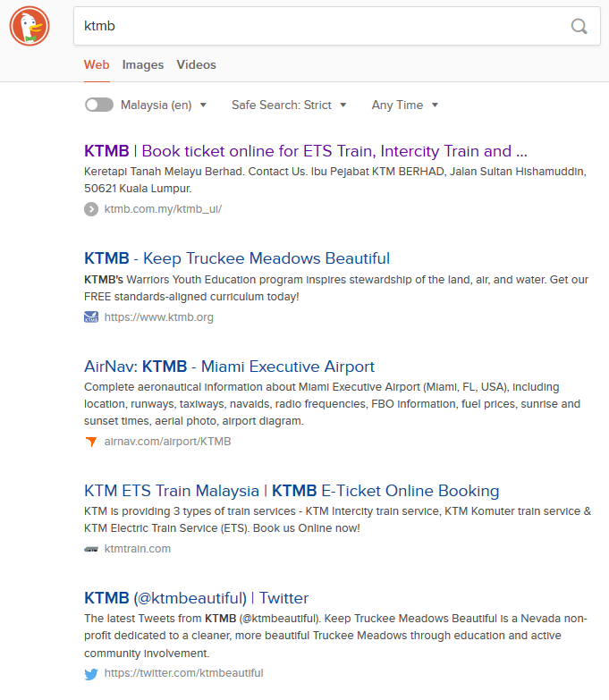Click the airnav.com/airport/KTMB URL
609x700 pixels.
click(x=167, y=442)
